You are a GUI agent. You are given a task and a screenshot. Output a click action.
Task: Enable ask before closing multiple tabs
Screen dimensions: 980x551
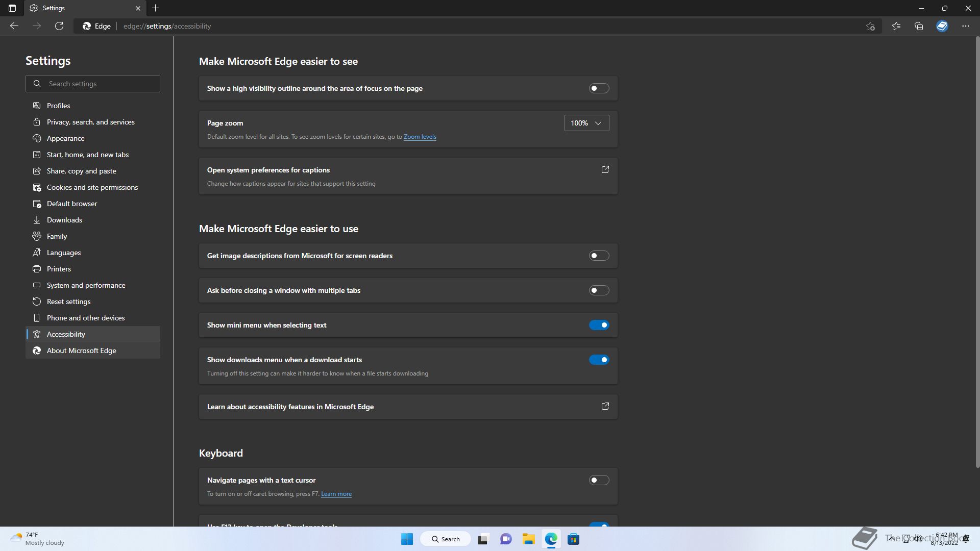tap(599, 290)
